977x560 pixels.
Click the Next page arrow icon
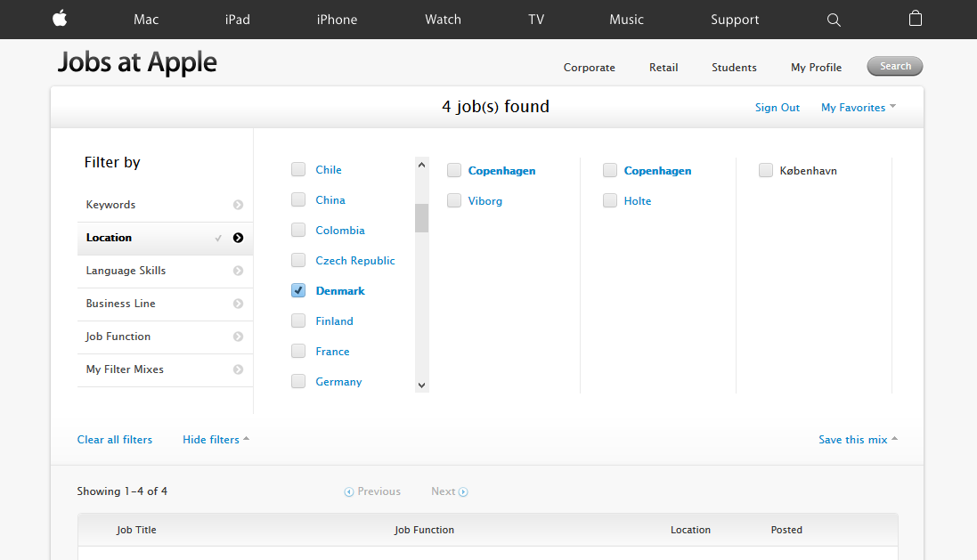click(463, 492)
